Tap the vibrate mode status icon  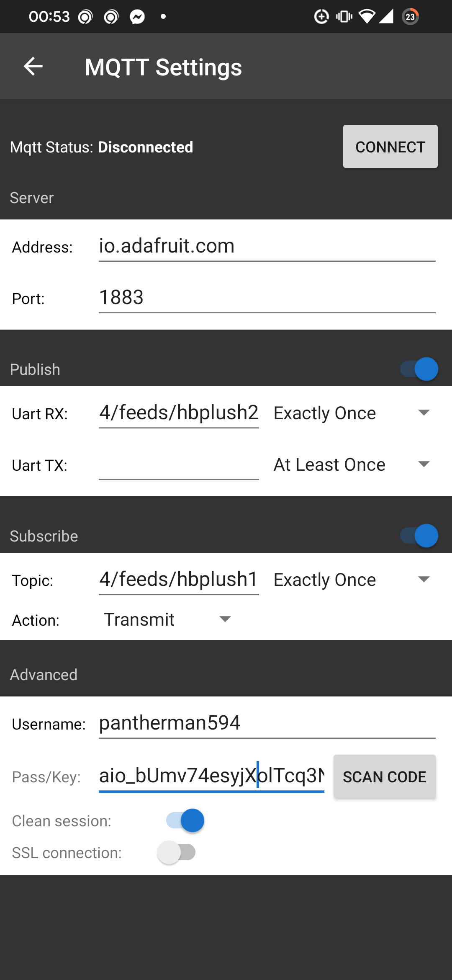click(344, 17)
